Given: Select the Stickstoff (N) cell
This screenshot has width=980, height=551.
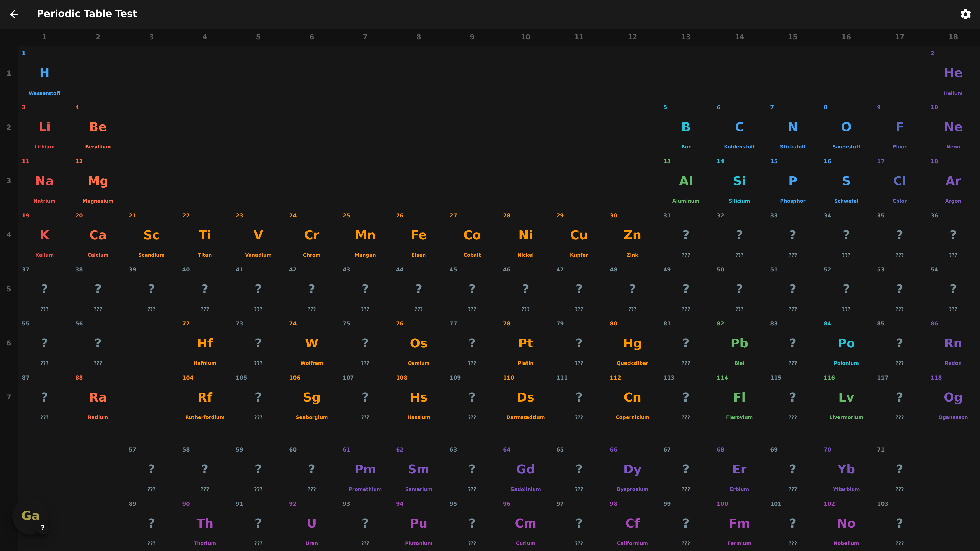Looking at the screenshot, I should point(792,127).
